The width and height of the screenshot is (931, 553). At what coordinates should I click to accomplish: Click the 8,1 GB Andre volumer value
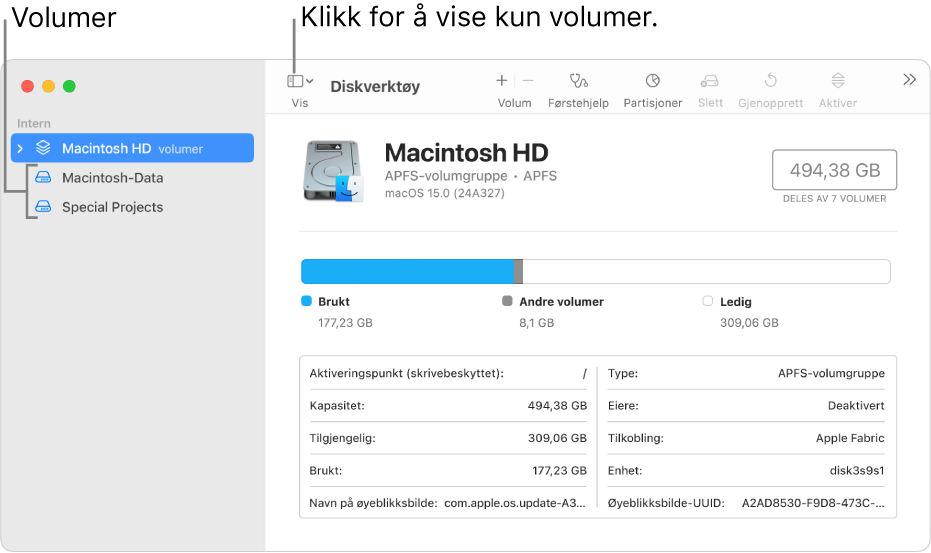coord(537,323)
